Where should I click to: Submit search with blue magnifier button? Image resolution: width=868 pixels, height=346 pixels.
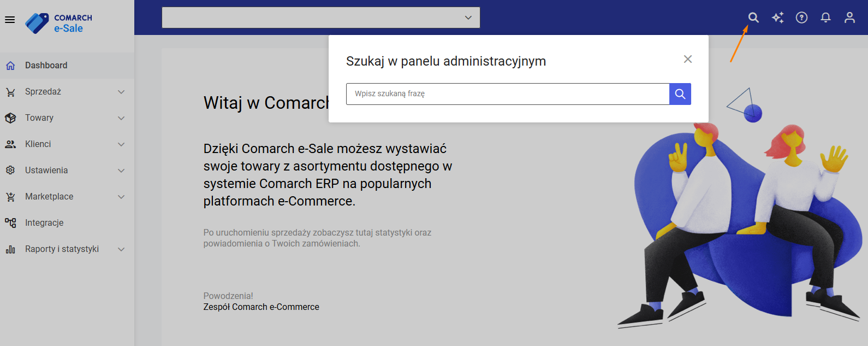(680, 94)
